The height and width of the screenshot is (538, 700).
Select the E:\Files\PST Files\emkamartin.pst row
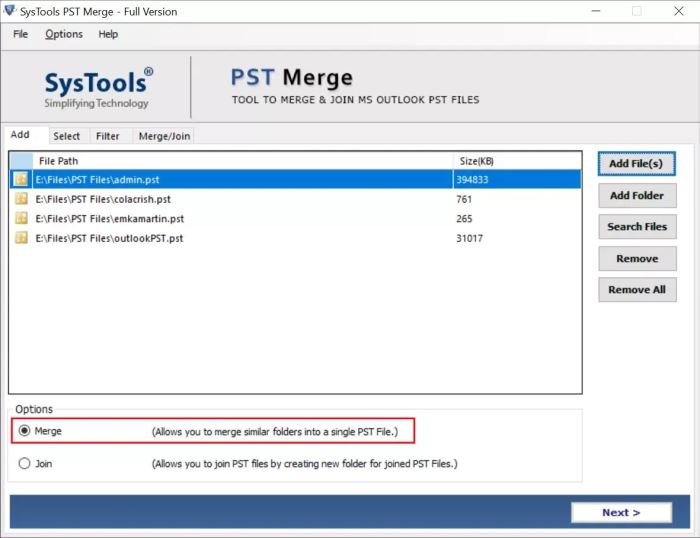click(x=296, y=219)
